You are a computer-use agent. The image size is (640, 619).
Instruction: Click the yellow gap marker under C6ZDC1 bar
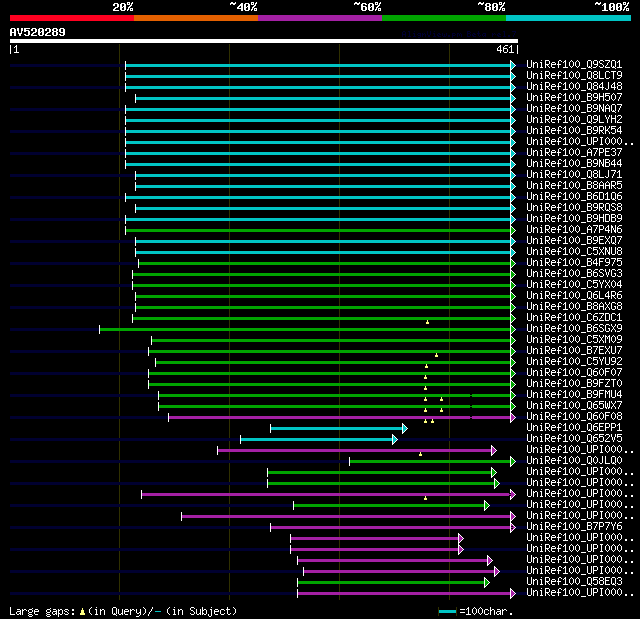pyautogui.click(x=427, y=322)
